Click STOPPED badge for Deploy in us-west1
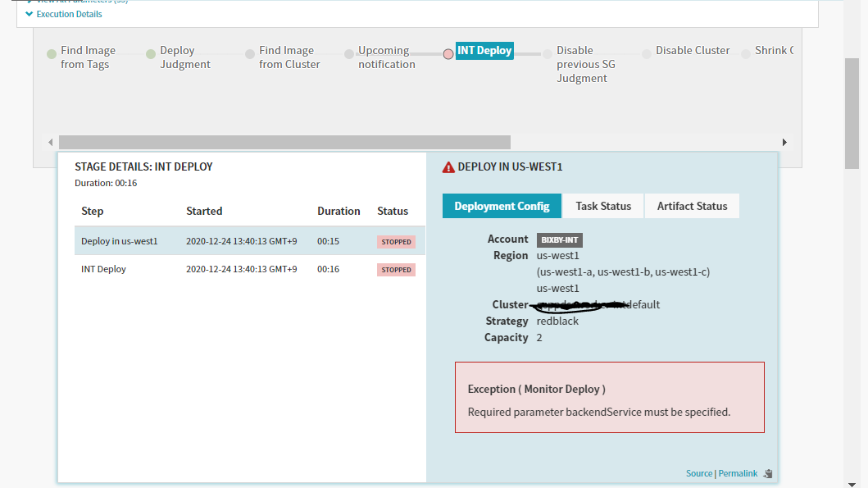Screen dimensions: 868x488 397,241
